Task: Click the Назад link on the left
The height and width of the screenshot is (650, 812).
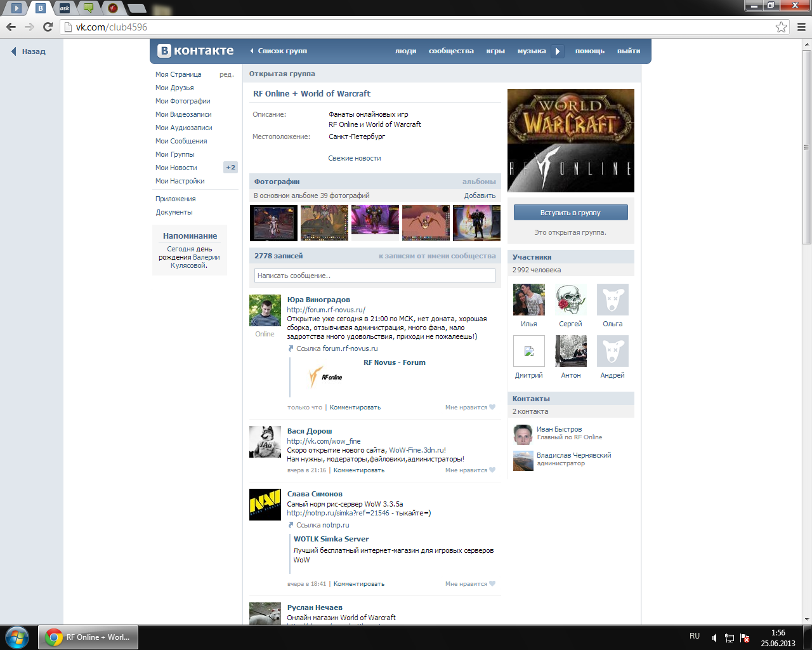Action: pyautogui.click(x=34, y=52)
